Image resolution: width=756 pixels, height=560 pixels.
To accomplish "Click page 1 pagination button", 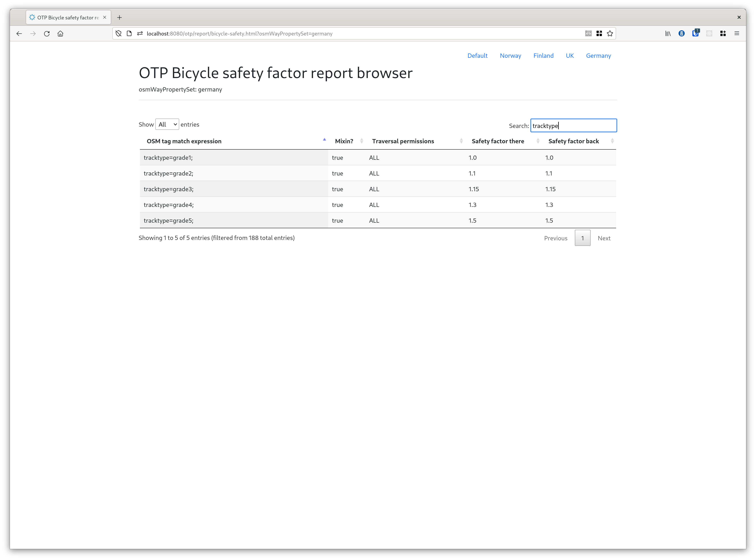I will tap(583, 238).
